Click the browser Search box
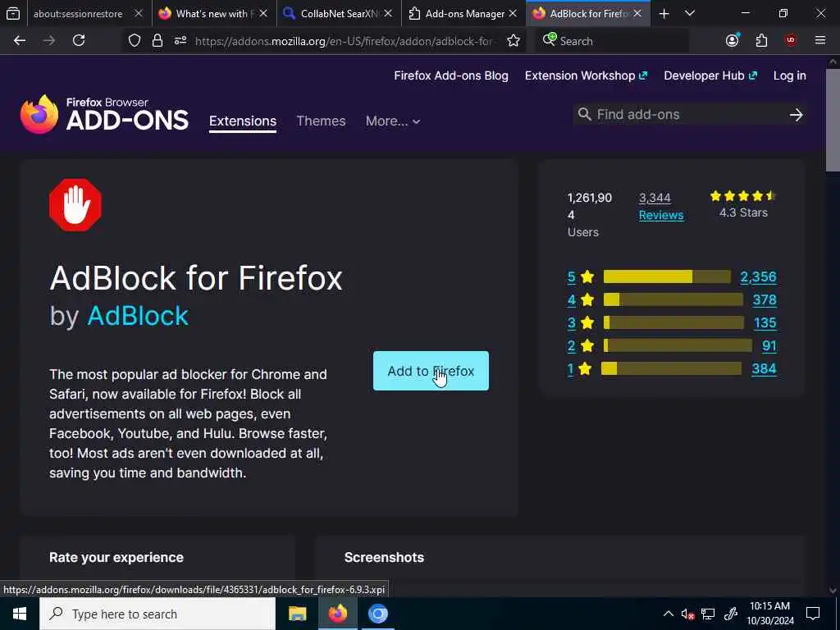 tap(612, 41)
